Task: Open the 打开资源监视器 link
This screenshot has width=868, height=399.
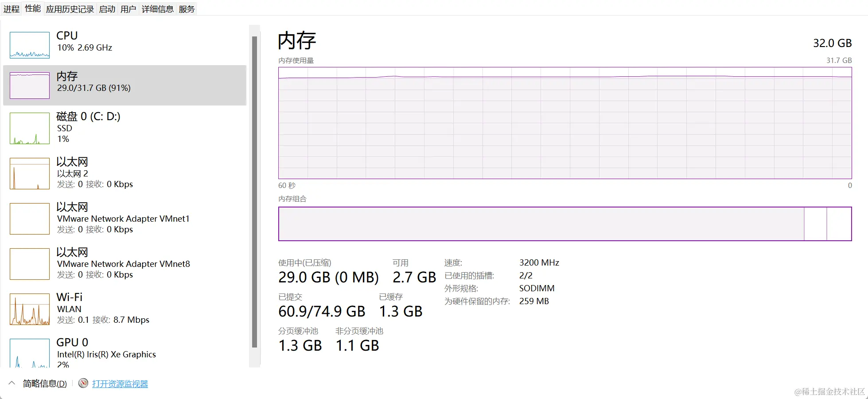Action: (120, 384)
